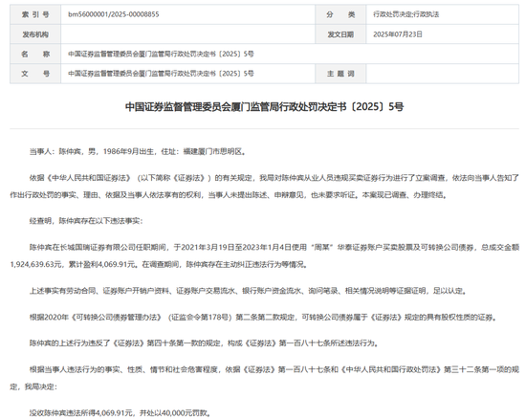Click the line 经查明，陈仲宾存在以下违法事实
Screen dimensions: 526x420
point(86,221)
